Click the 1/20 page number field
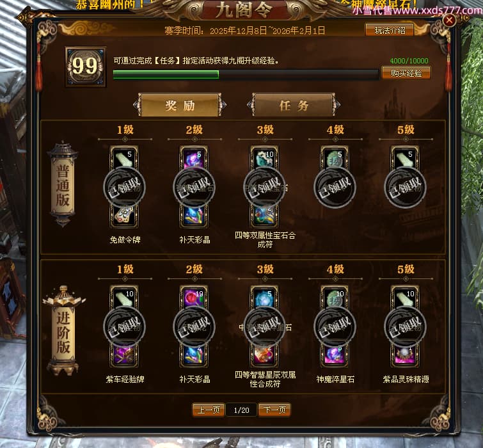 (241, 410)
